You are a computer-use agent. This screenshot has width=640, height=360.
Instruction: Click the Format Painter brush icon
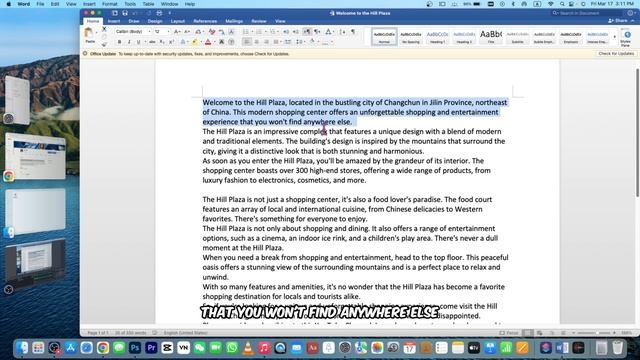pos(104,44)
